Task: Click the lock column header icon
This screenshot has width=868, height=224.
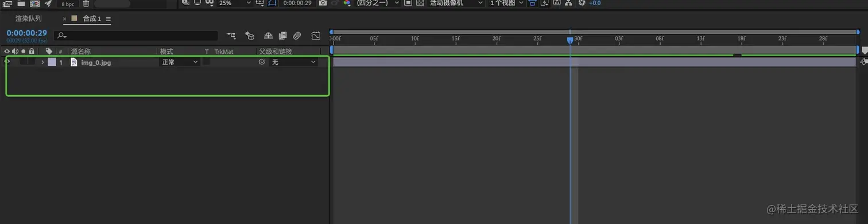Action: 32,52
